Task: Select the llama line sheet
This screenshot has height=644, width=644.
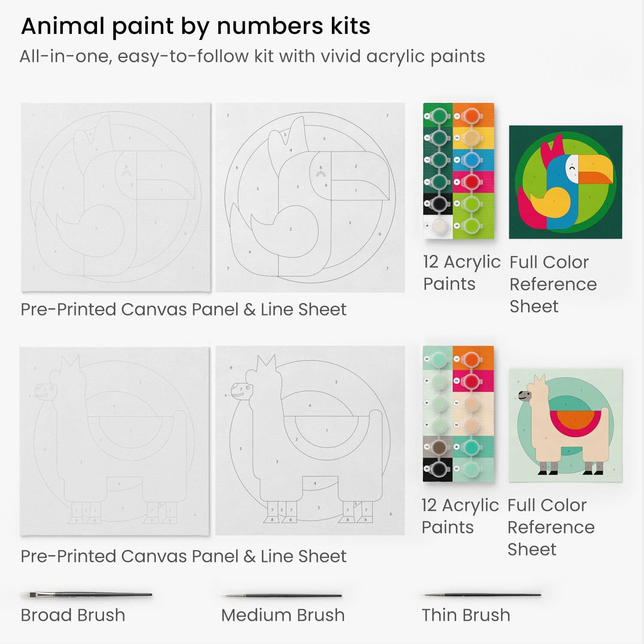Action: pyautogui.click(x=310, y=441)
